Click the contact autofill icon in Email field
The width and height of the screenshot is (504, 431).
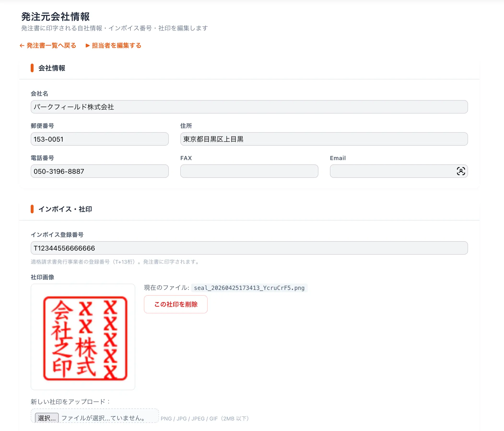(461, 171)
